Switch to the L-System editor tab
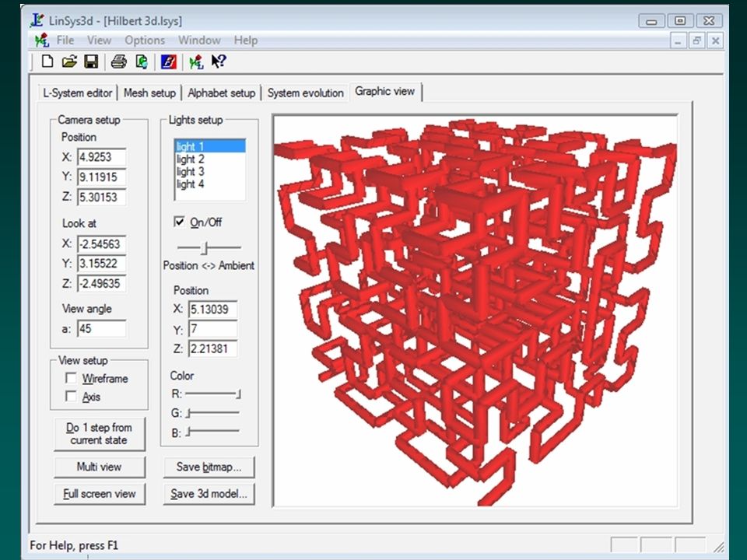 (x=78, y=93)
